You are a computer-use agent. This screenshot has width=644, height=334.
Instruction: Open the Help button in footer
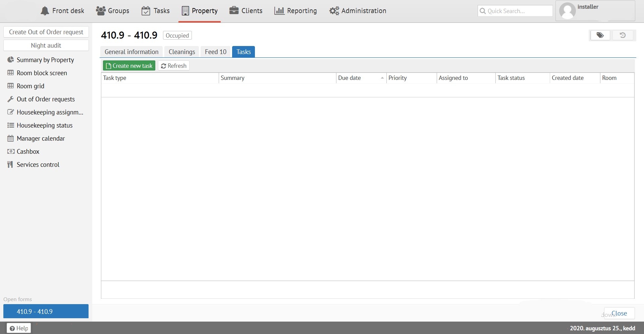(19, 328)
